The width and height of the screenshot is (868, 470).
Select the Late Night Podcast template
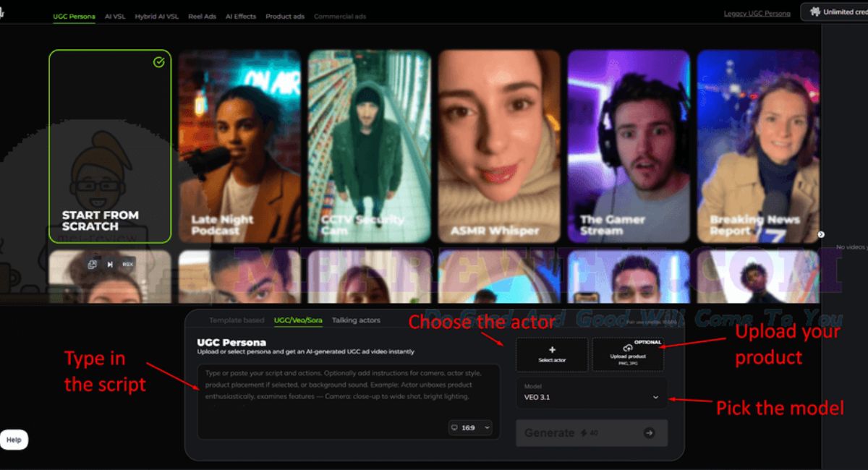239,146
